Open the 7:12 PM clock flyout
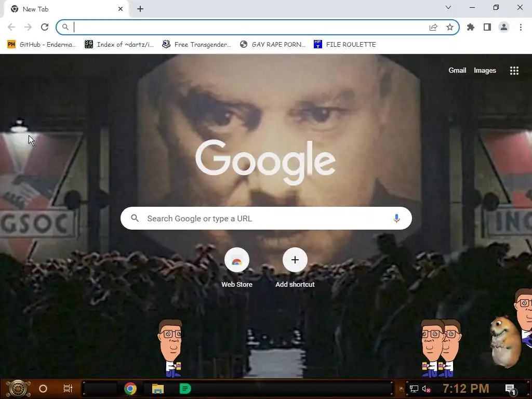Viewport: 532px width, 399px height. click(x=466, y=389)
